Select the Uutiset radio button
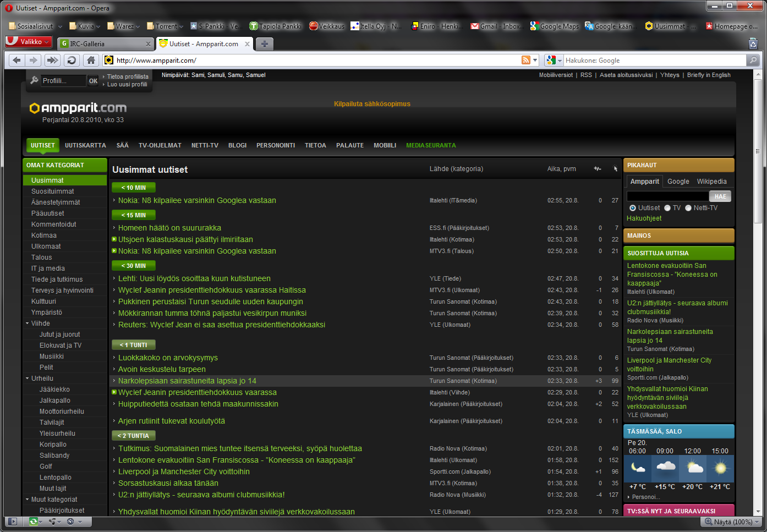Viewport: 767px width, 532px height. tap(633, 208)
